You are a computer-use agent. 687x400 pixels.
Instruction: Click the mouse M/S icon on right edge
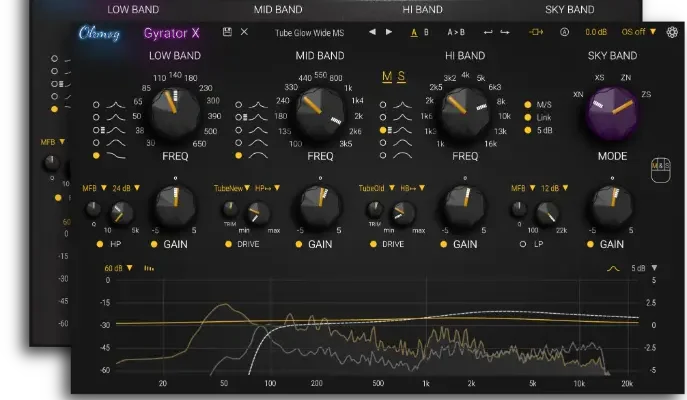tap(660, 170)
